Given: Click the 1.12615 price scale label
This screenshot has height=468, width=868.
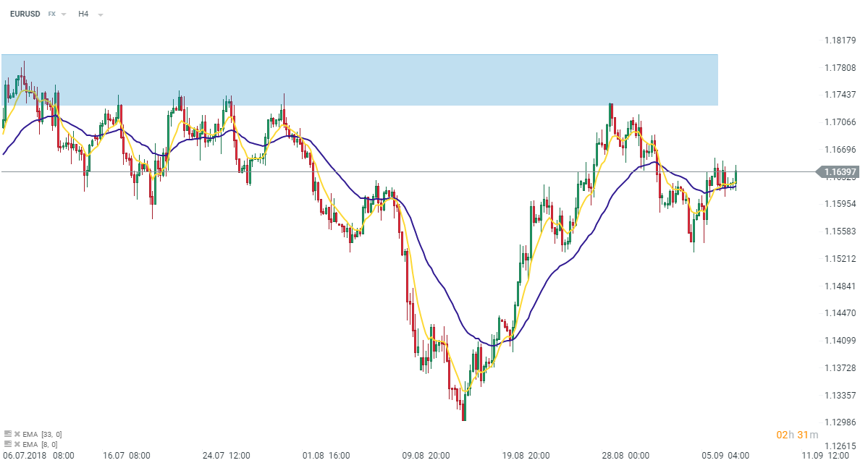Looking at the screenshot, I should [840, 446].
